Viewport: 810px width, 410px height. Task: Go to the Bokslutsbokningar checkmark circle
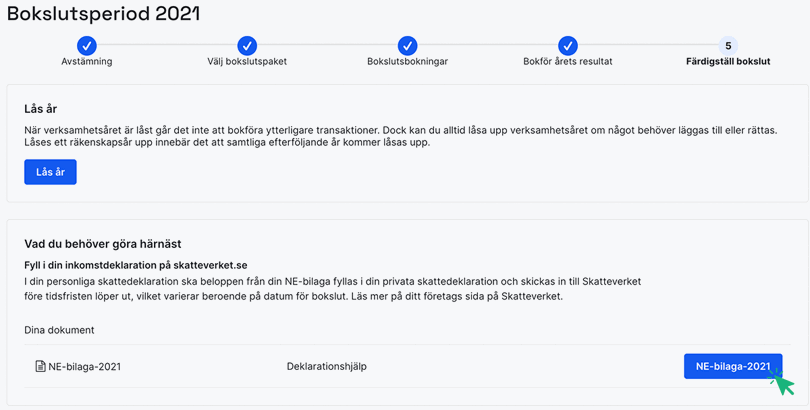point(407,45)
